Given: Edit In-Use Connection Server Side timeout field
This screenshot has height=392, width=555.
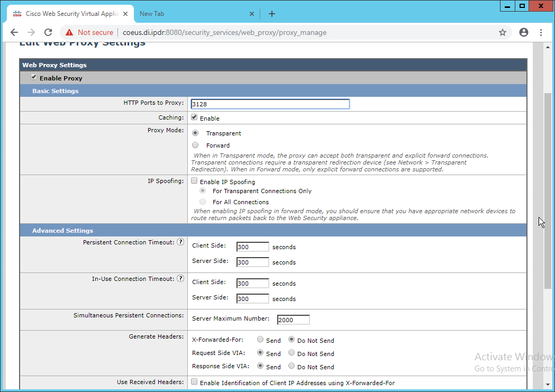Looking at the screenshot, I should [252, 298].
